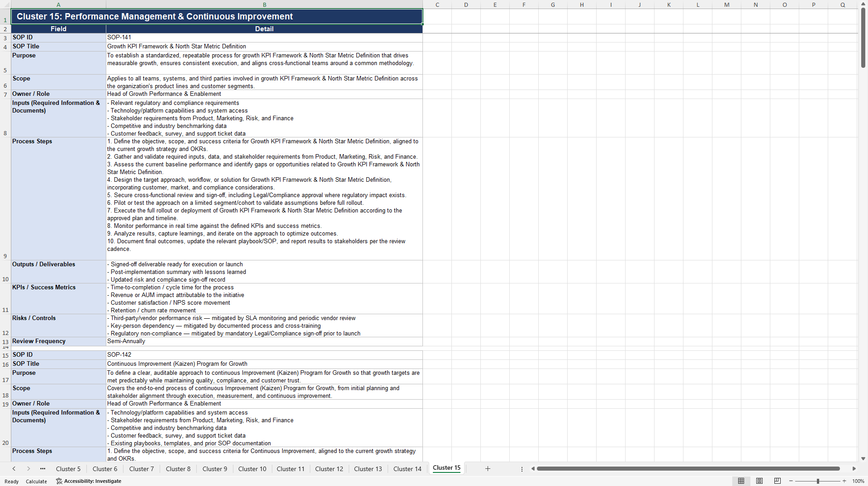
Task: Select the first Purpose label cell
Action: (x=58, y=63)
